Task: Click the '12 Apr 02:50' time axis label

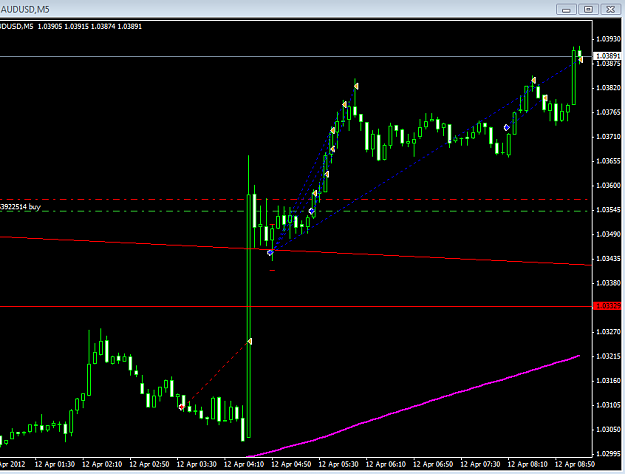Action: click(x=149, y=464)
